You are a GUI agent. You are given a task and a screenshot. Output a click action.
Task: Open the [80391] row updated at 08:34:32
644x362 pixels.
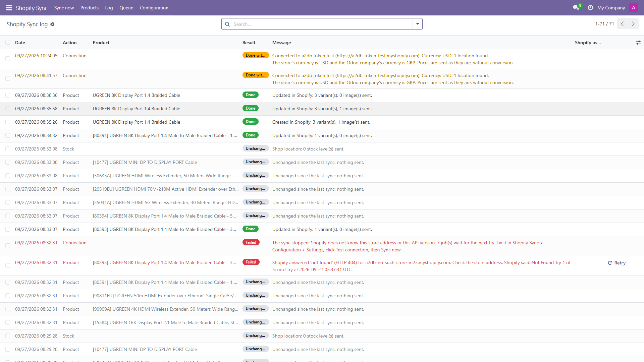pyautogui.click(x=322, y=135)
